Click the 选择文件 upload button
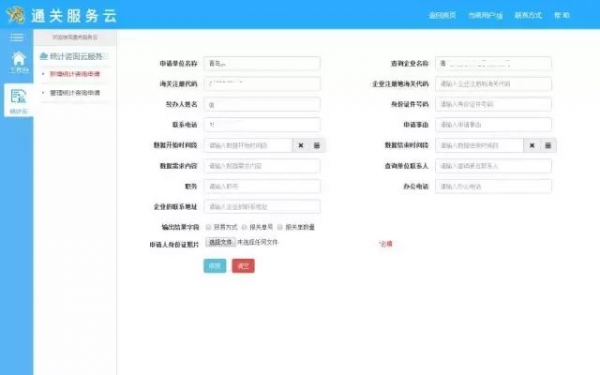 click(220, 242)
